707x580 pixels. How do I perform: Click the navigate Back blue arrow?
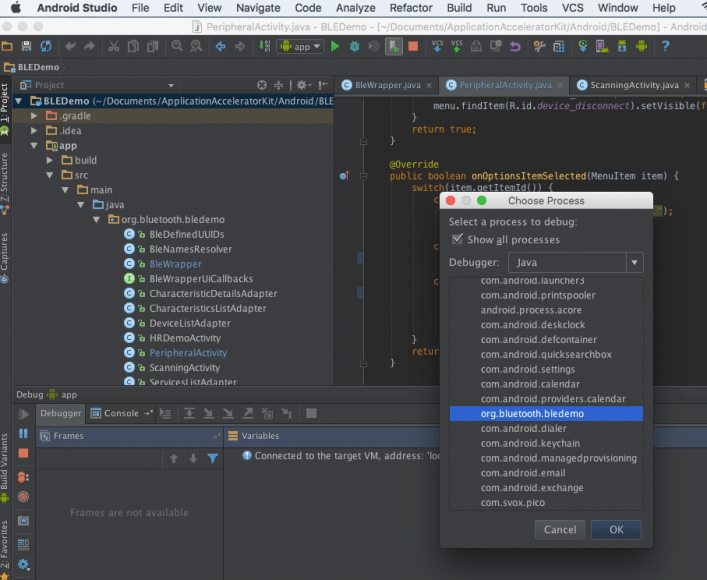tap(220, 46)
